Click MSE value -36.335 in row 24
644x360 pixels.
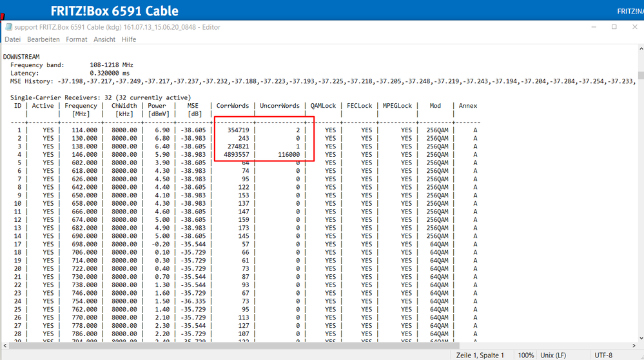[x=193, y=301]
